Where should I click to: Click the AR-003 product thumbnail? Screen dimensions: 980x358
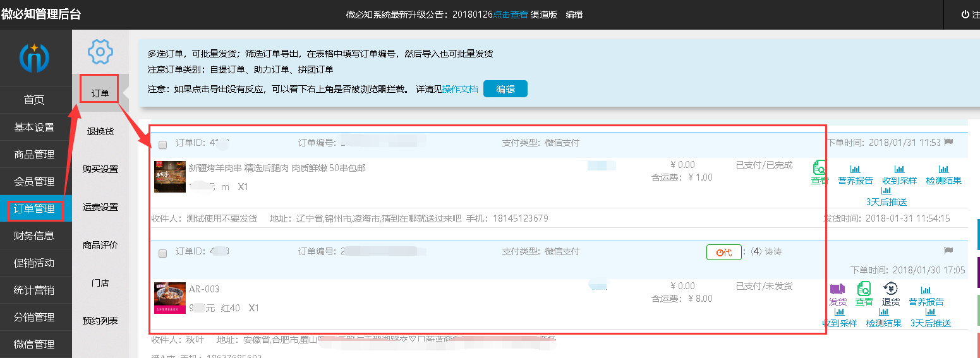point(169,298)
